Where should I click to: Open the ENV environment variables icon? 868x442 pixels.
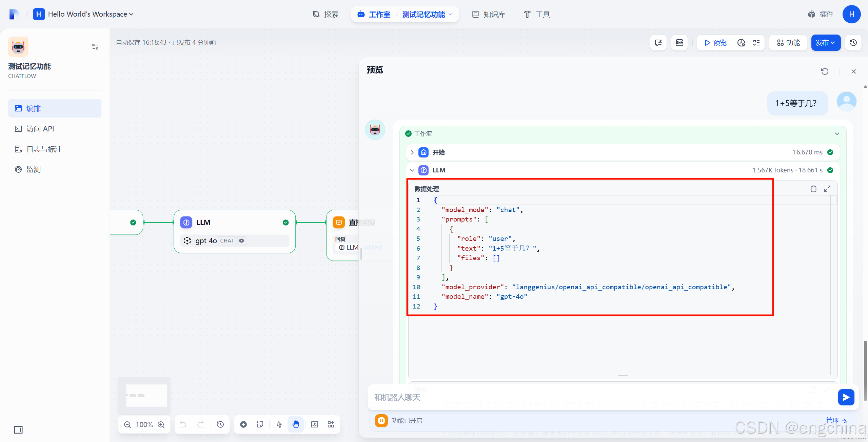point(679,43)
